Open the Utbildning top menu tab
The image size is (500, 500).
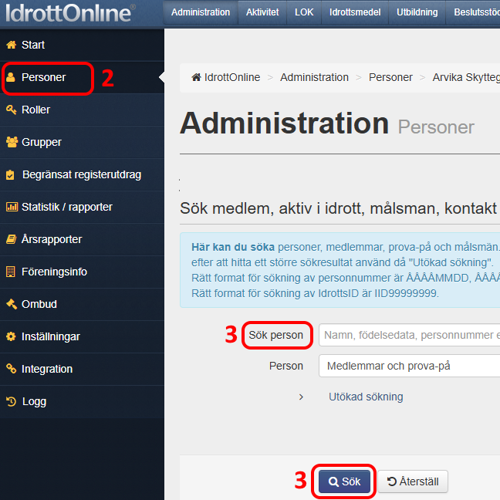[x=417, y=12]
